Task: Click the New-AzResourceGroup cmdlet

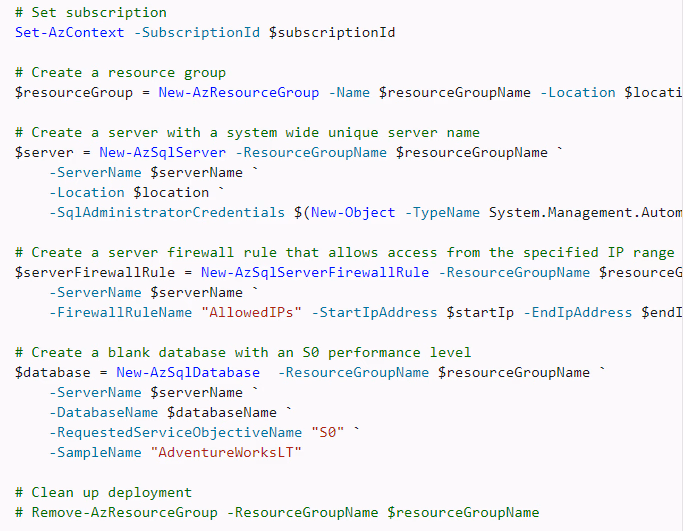Action: click(x=239, y=93)
